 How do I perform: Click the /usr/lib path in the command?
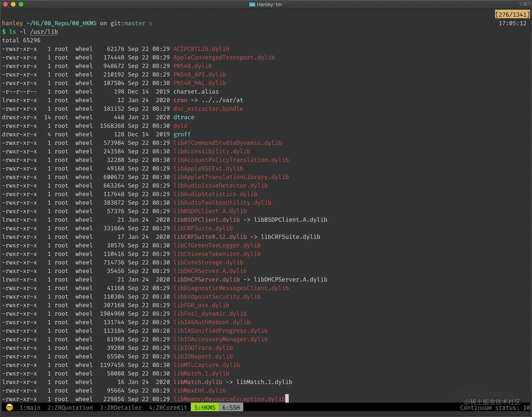coord(44,32)
